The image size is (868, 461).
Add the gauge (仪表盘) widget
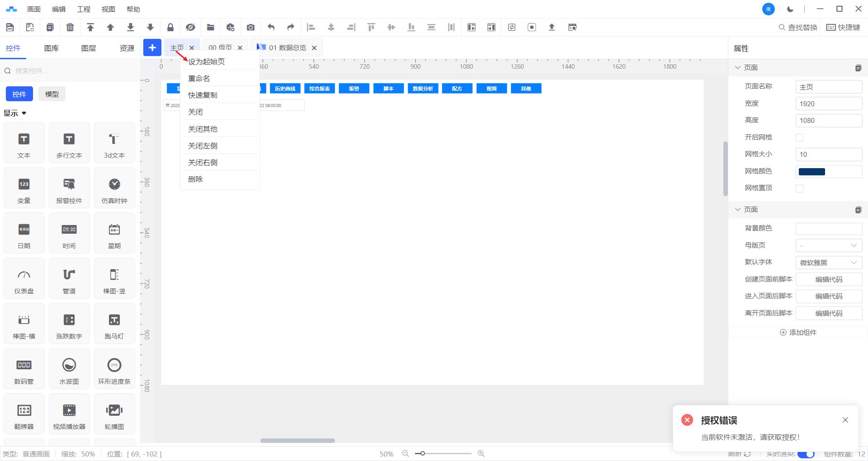24,278
